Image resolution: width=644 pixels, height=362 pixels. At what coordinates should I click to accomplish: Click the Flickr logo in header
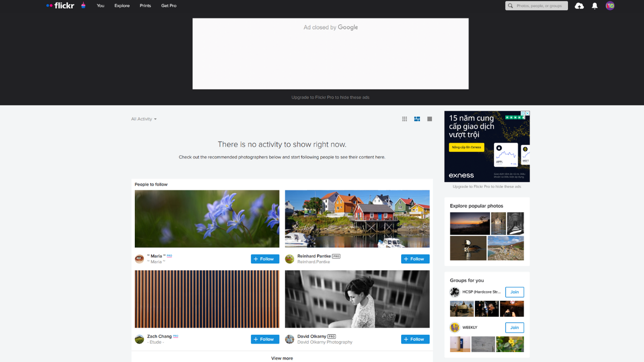point(60,6)
